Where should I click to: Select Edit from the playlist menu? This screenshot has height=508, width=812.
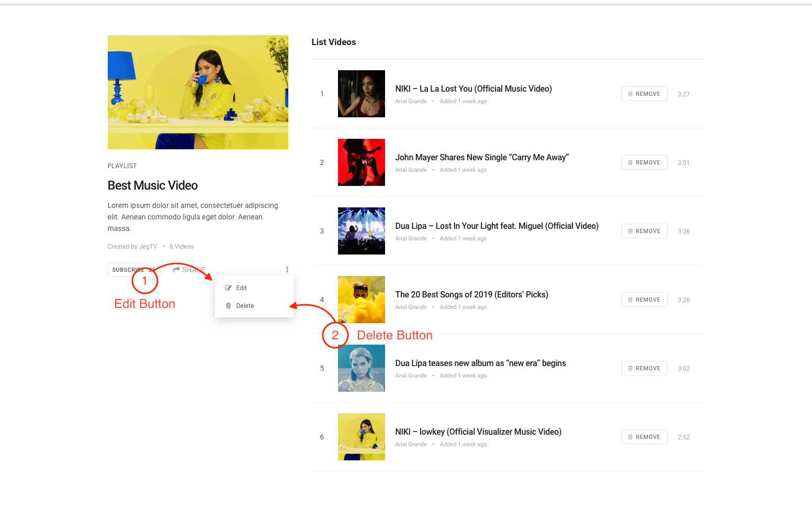241,288
